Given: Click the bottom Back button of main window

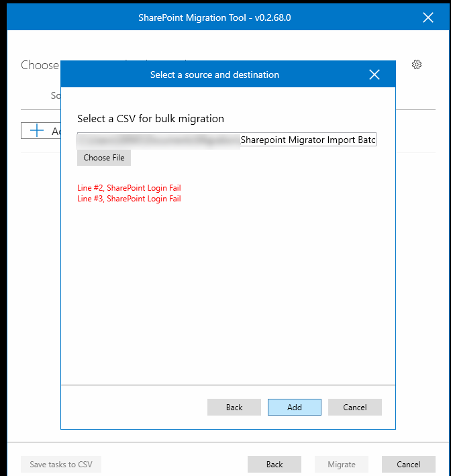Looking at the screenshot, I should click(274, 465).
